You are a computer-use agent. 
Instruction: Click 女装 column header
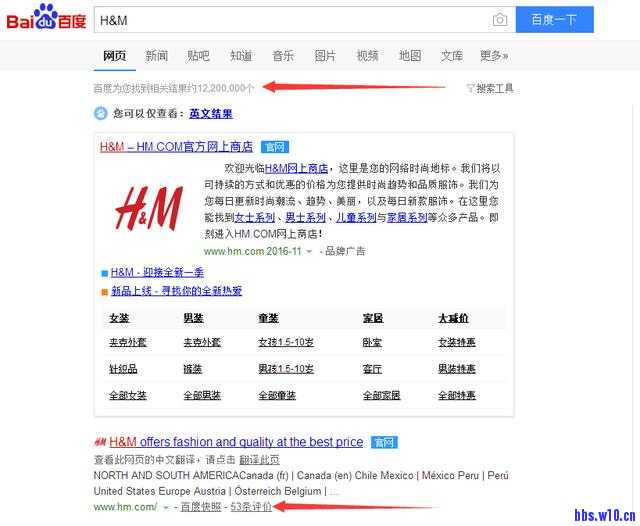119,318
